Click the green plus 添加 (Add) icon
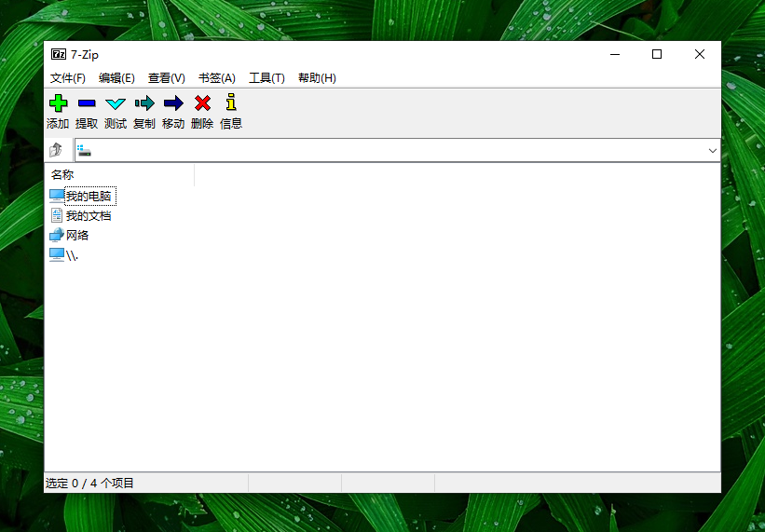This screenshot has height=532, width=765. [x=58, y=103]
